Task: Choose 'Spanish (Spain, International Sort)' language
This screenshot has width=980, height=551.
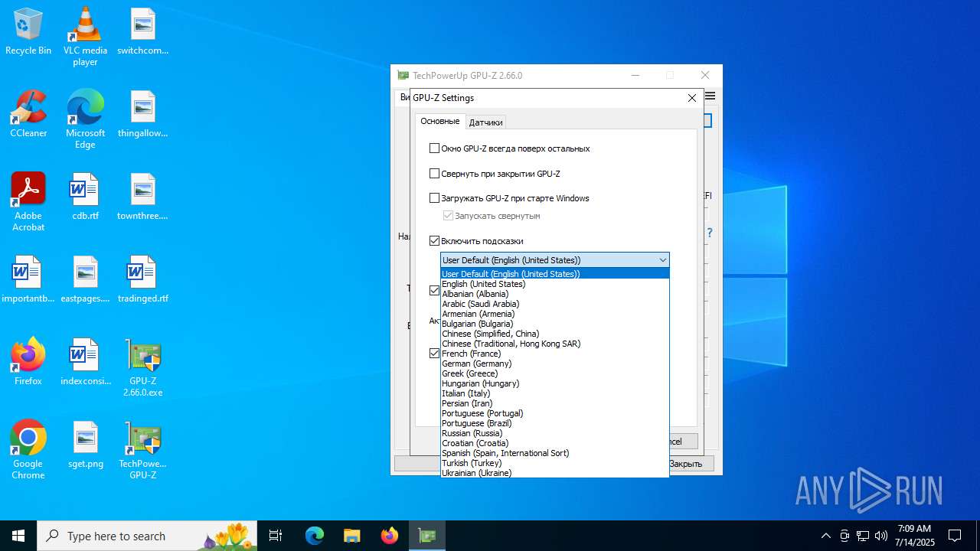Action: [555, 453]
